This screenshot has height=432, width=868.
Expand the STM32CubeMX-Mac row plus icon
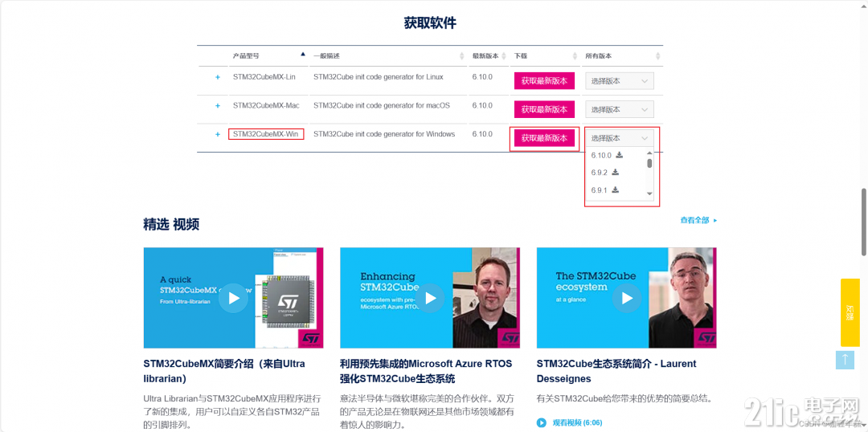click(218, 106)
